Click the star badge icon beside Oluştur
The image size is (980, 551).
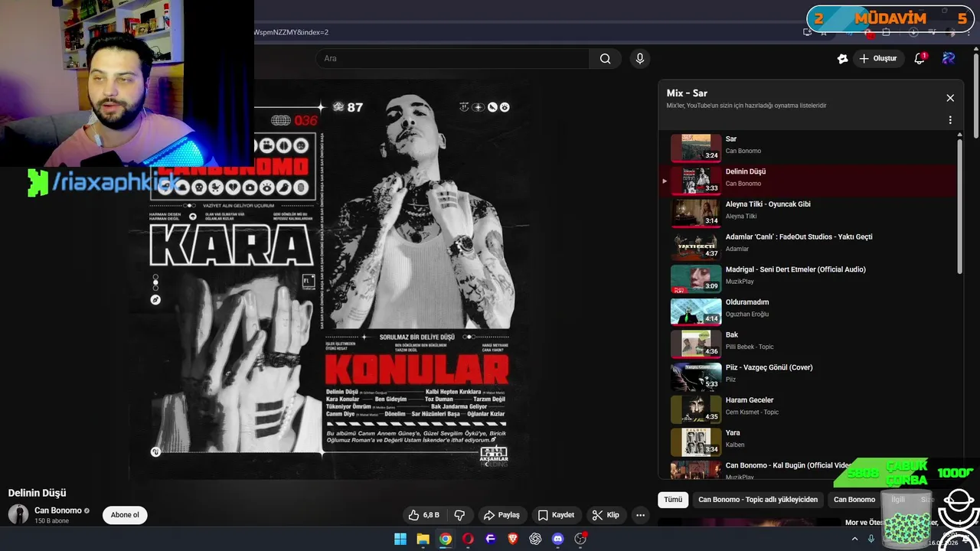(x=842, y=59)
